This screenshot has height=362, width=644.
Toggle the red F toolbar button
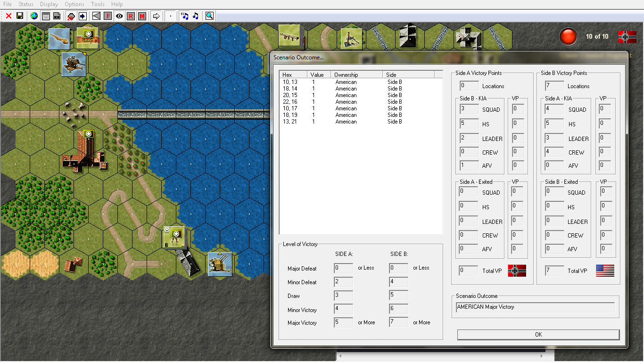coord(107,16)
